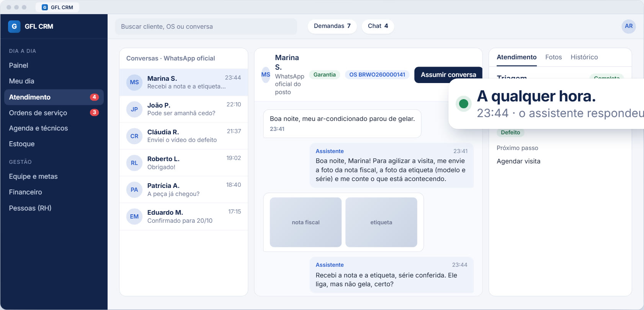Click the GFL CRM browser tab favicon
644x310 pixels.
tap(45, 7)
